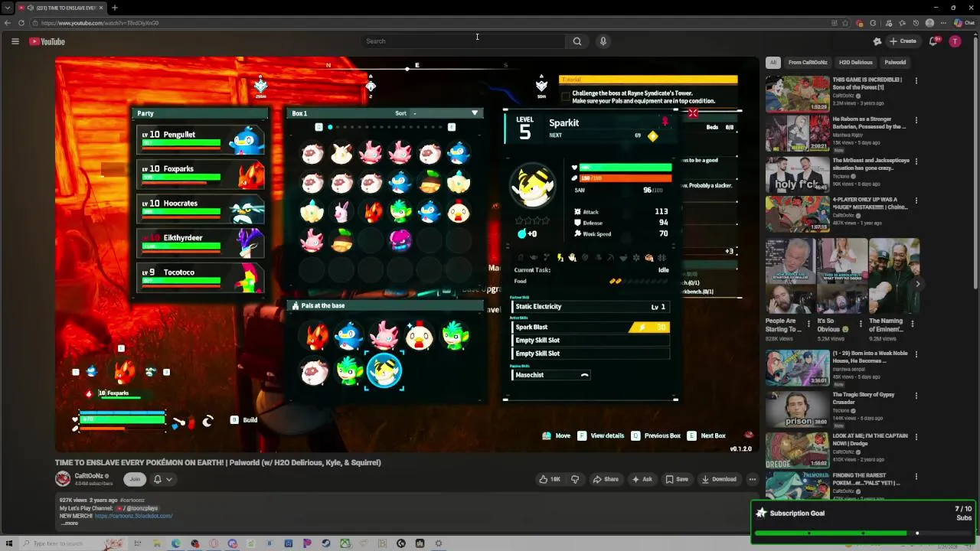The width and height of the screenshot is (980, 551).
Task: Open the CaRtOoNz channel avatar
Action: (x=63, y=479)
